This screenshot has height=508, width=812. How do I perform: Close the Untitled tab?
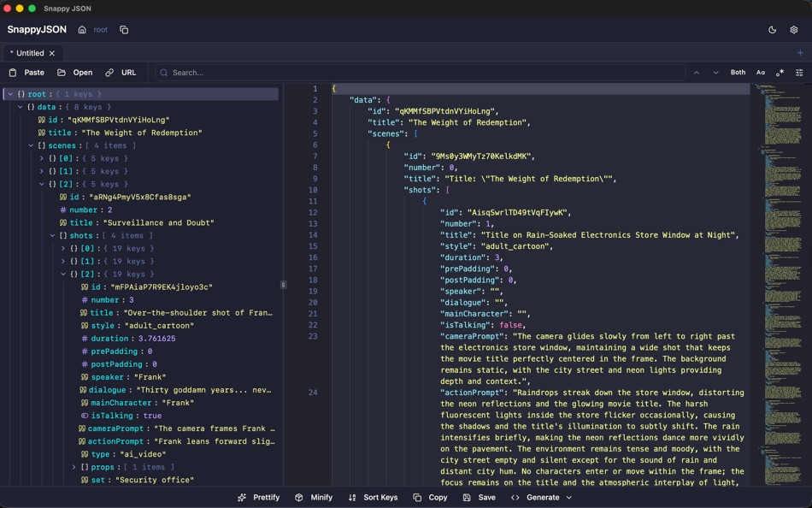52,53
